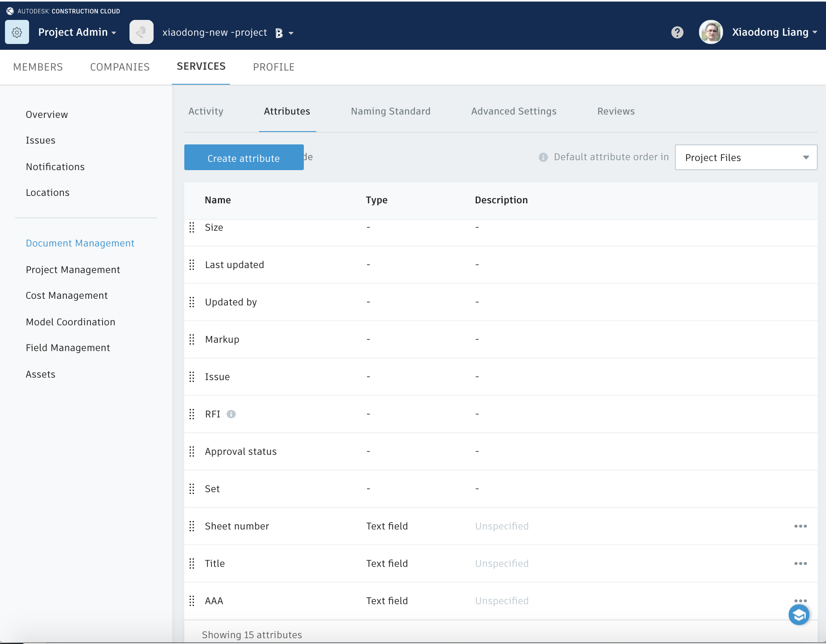826x644 pixels.
Task: Click the Sheet number attribute name
Action: click(237, 526)
